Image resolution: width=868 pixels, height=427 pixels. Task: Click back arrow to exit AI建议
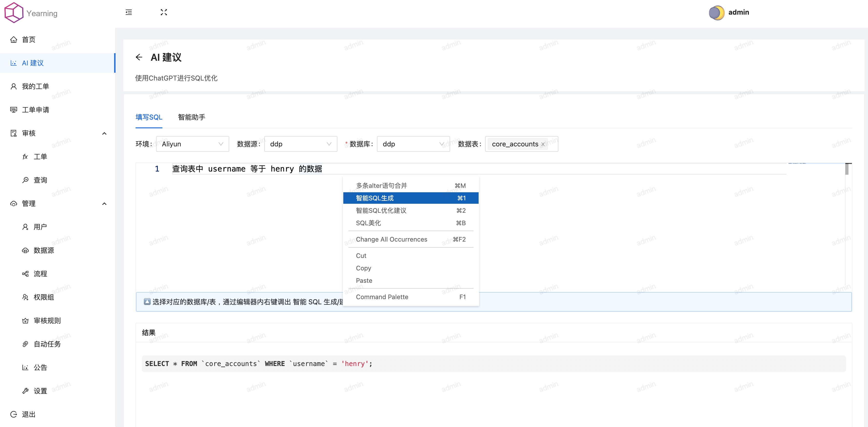click(x=139, y=58)
